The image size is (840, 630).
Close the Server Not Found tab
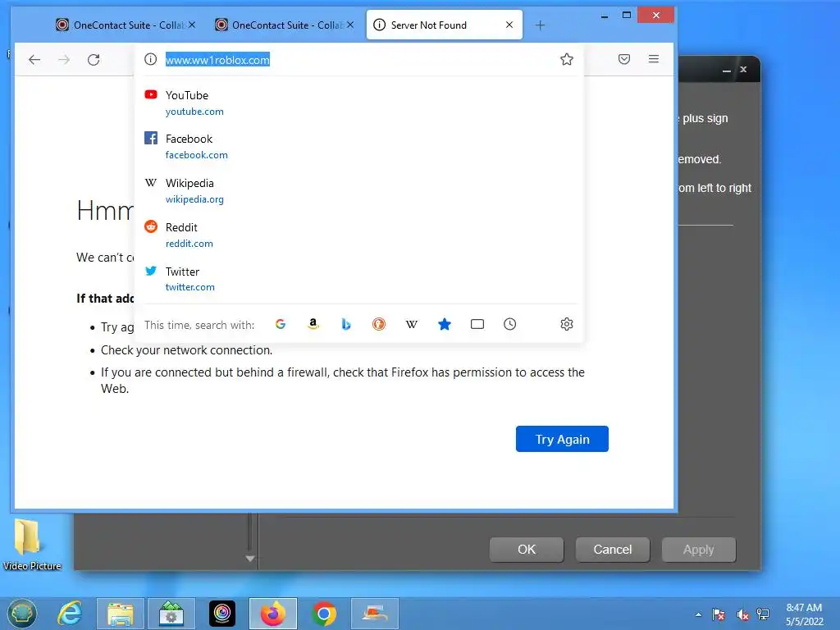coord(509,25)
